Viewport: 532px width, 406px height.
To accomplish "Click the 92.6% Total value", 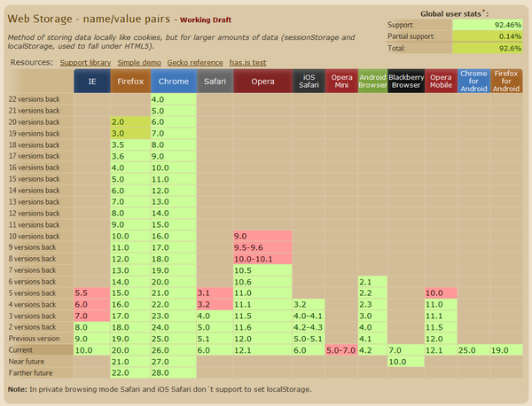I will (487, 48).
